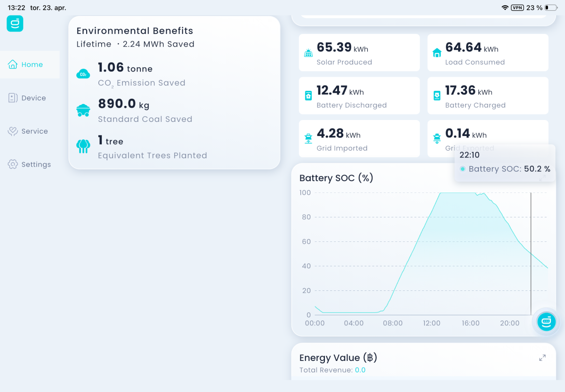Click the app logo icon at top left
This screenshot has height=392, width=565.
15,24
